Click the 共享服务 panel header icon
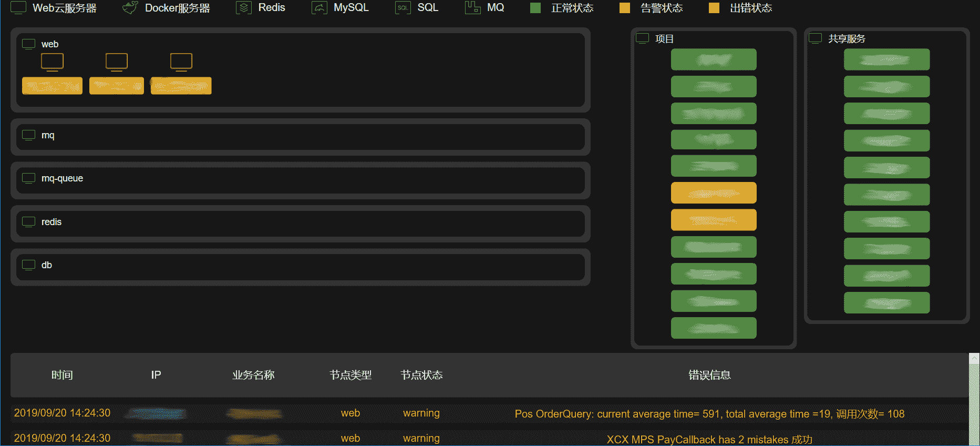 [x=816, y=38]
